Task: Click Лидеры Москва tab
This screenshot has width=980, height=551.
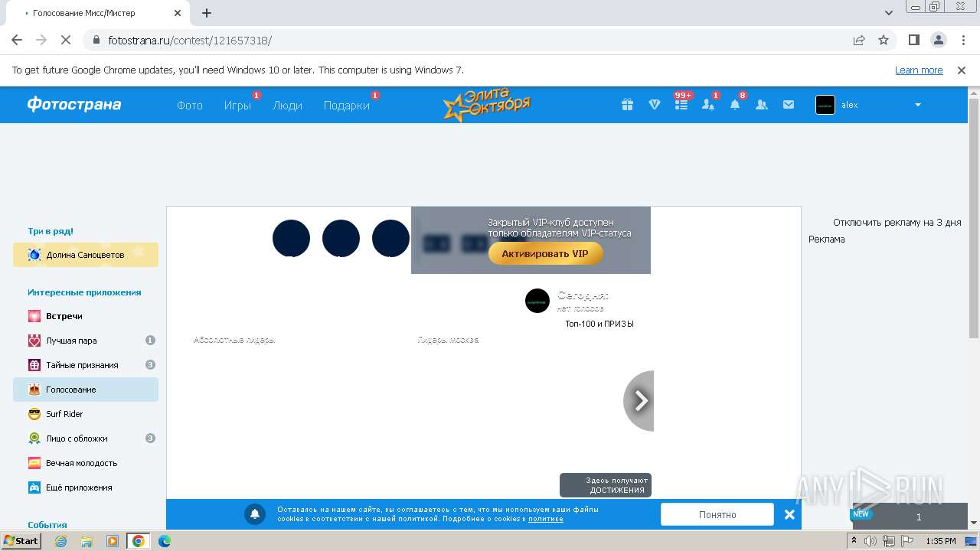Action: pos(448,340)
